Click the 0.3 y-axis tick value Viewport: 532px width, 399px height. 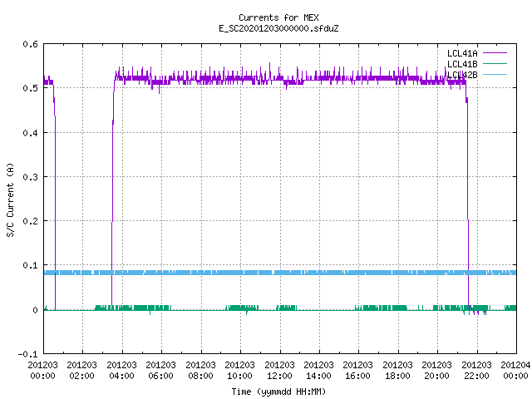pyautogui.click(x=30, y=177)
